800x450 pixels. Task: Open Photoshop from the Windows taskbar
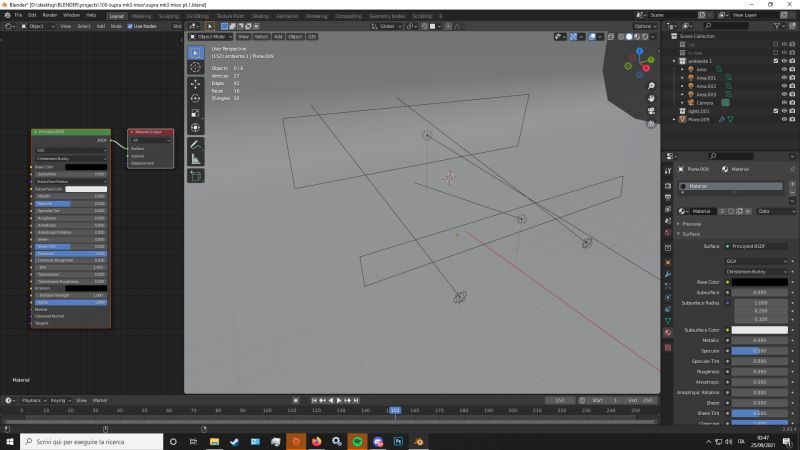pos(398,442)
